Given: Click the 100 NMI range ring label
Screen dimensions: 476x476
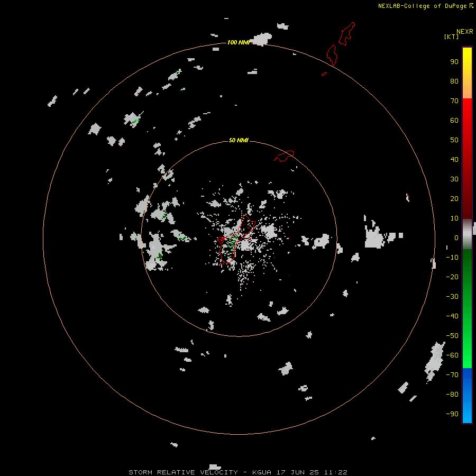Looking at the screenshot, I should pyautogui.click(x=239, y=42).
